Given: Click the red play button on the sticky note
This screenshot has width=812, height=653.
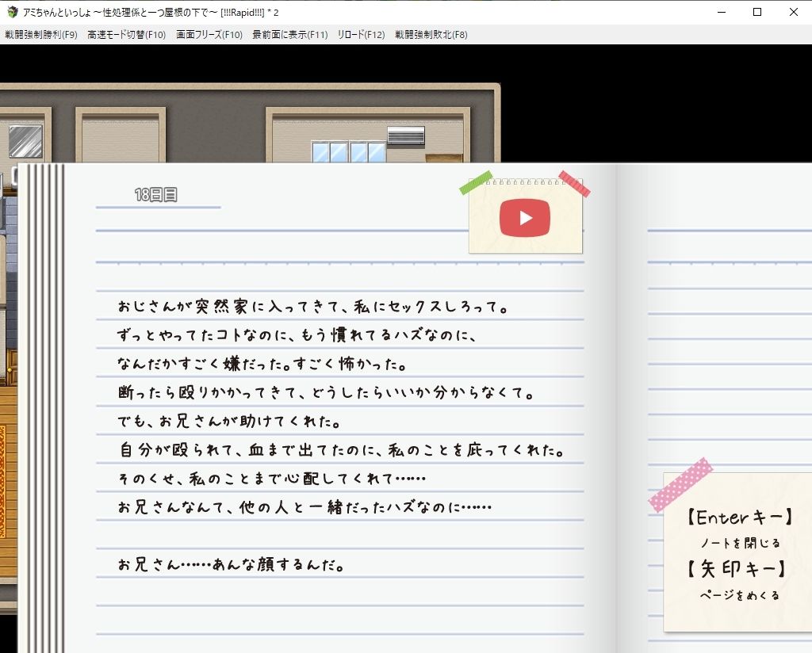Looking at the screenshot, I should pos(525,218).
